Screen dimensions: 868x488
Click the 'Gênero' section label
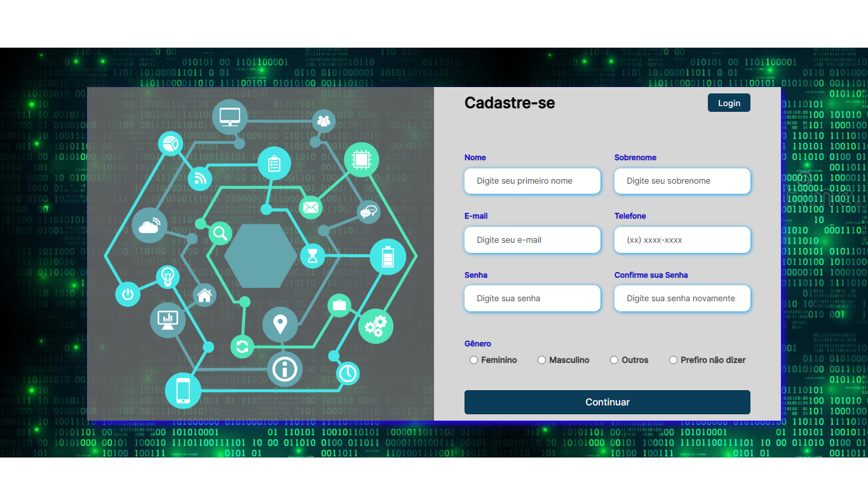(478, 344)
